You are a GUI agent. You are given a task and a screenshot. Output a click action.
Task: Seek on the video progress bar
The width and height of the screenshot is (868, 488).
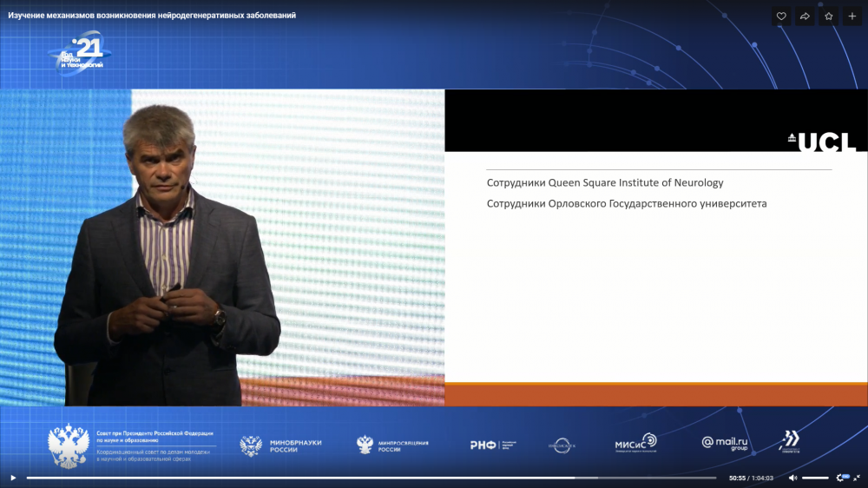click(372, 478)
